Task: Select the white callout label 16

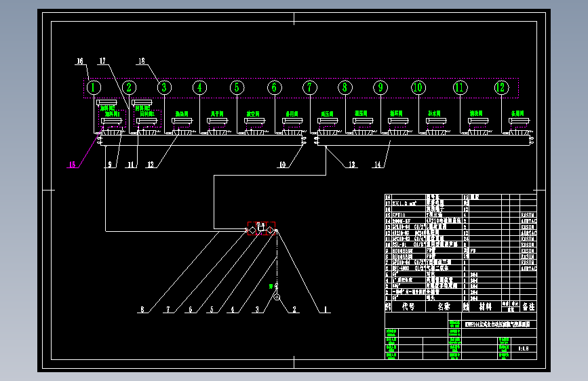Action: [x=80, y=61]
